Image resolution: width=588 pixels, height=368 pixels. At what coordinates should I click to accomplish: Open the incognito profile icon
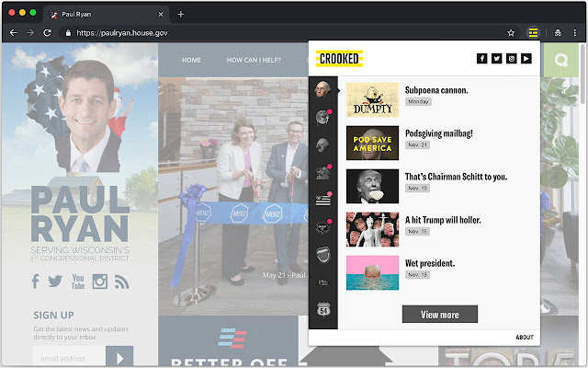coord(558,33)
